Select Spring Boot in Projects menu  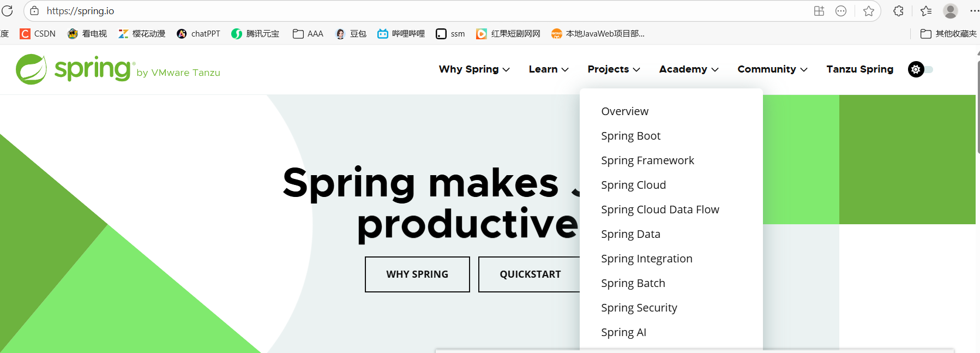[631, 136]
